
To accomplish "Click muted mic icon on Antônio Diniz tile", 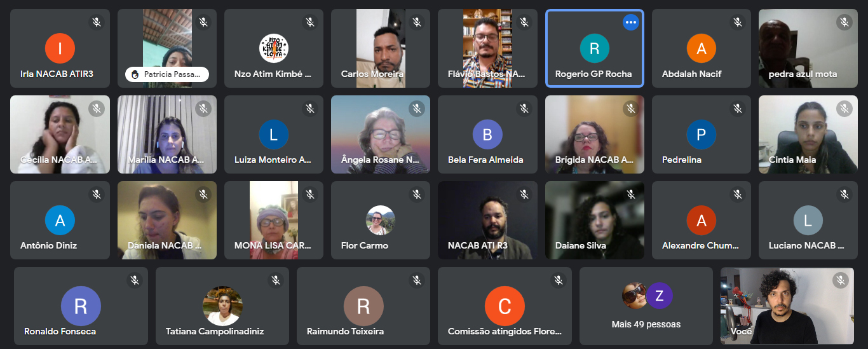I will (97, 195).
